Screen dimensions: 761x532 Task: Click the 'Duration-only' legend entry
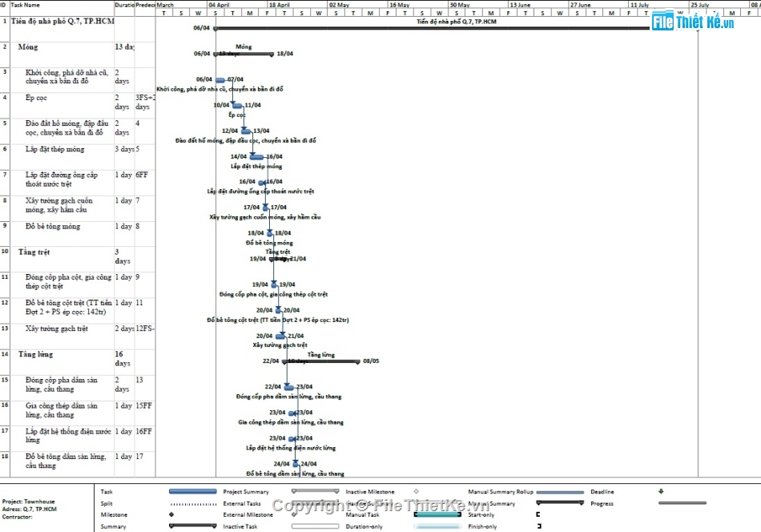[x=363, y=526]
